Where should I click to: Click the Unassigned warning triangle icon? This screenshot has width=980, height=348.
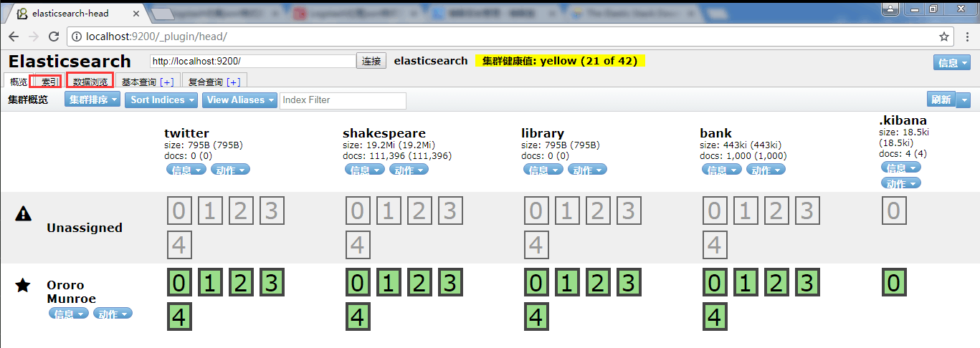point(24,213)
